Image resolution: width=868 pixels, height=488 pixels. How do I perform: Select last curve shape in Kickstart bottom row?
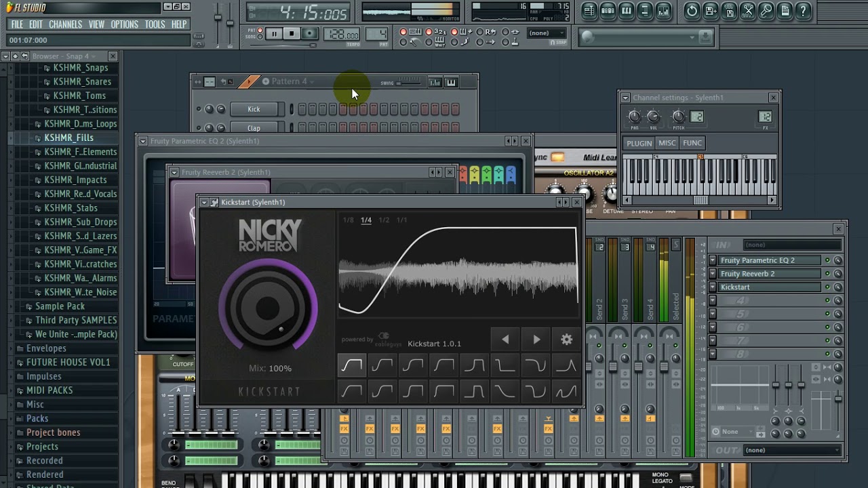566,391
